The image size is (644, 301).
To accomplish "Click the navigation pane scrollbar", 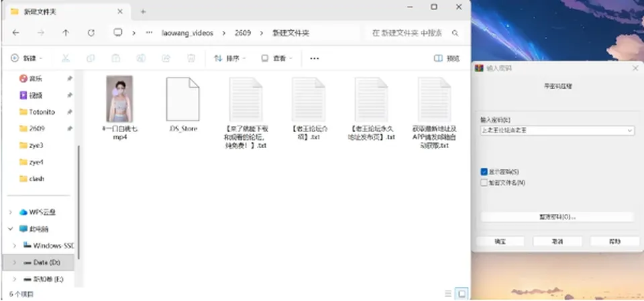I will click(78, 201).
